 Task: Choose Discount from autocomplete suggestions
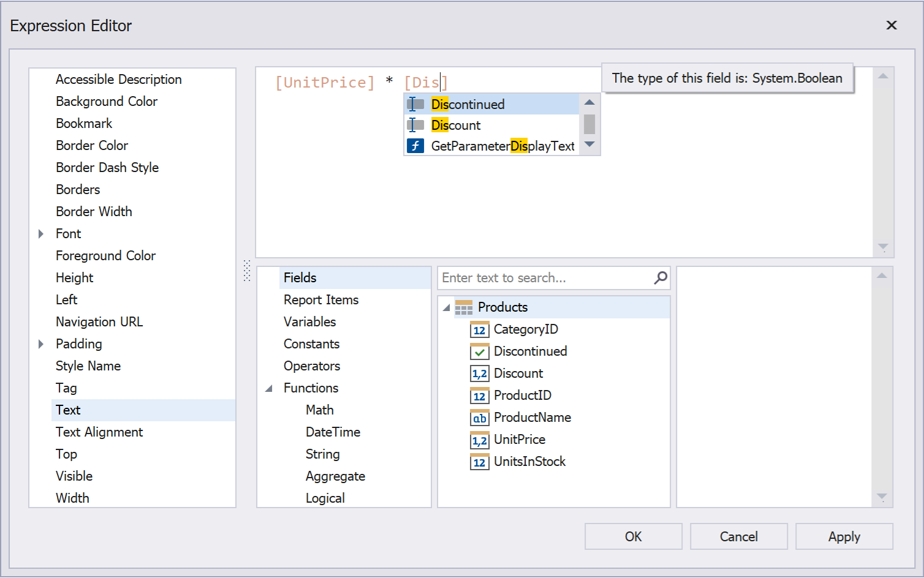(456, 126)
